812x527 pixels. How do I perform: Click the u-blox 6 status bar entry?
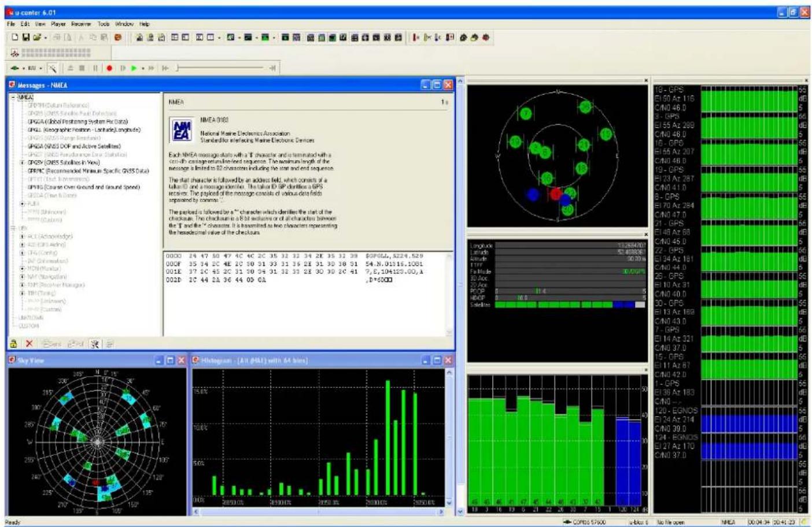[x=639, y=522]
